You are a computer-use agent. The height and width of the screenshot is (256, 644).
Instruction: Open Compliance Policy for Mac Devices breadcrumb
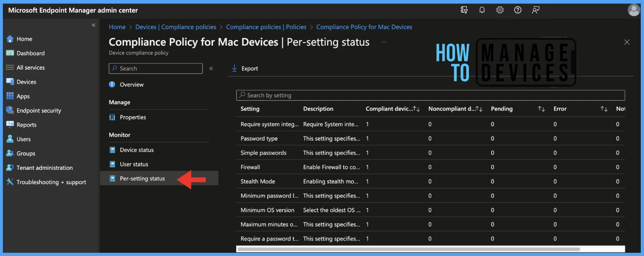[364, 27]
